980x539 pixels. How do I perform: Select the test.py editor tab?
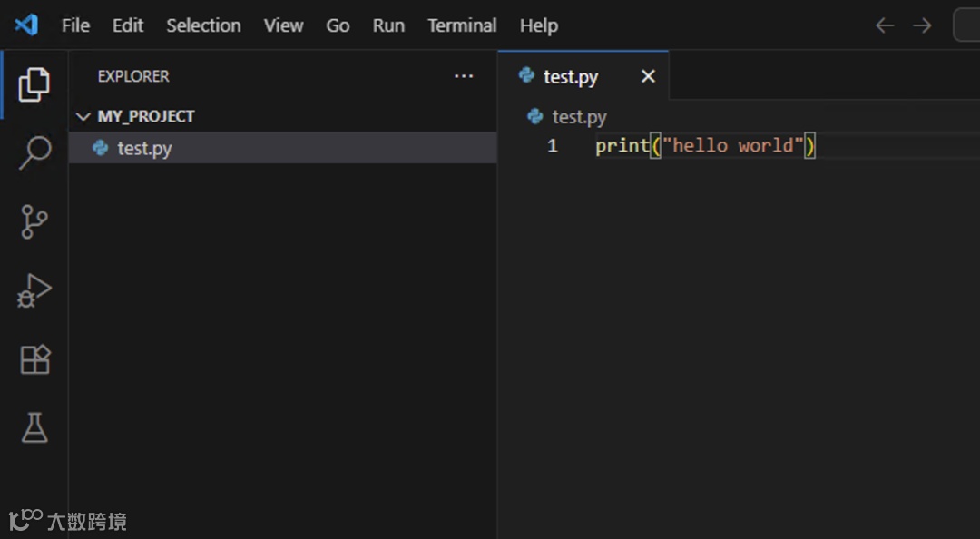point(570,77)
